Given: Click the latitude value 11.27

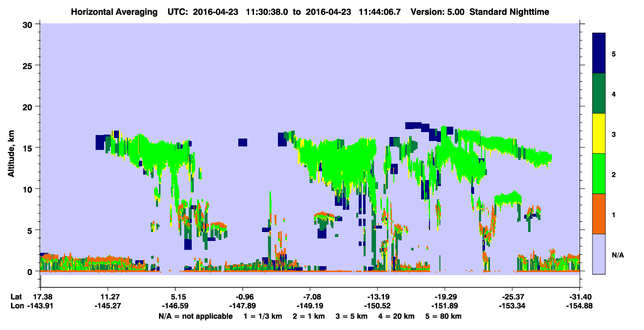Looking at the screenshot, I should pos(107,297).
